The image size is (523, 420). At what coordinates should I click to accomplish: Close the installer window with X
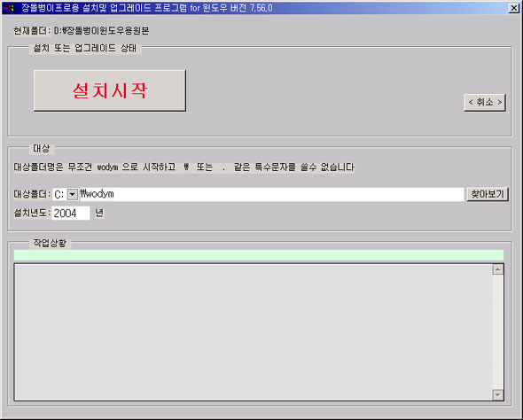(x=513, y=8)
